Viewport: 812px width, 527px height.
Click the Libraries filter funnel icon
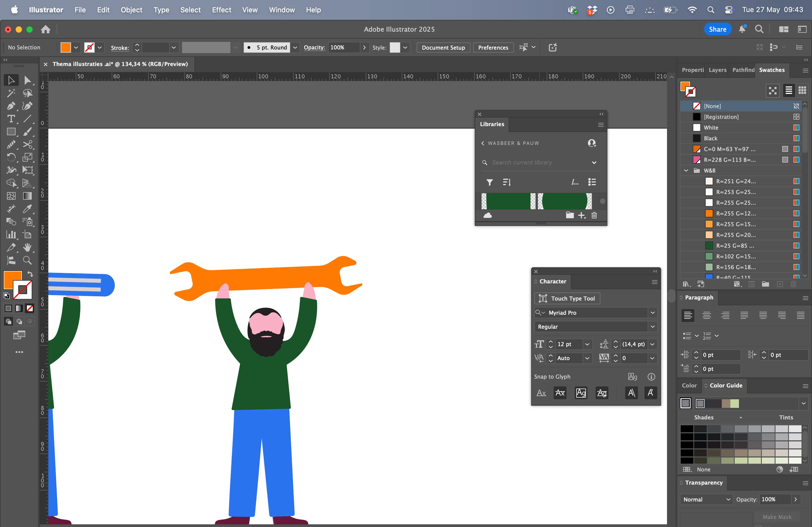(x=490, y=182)
